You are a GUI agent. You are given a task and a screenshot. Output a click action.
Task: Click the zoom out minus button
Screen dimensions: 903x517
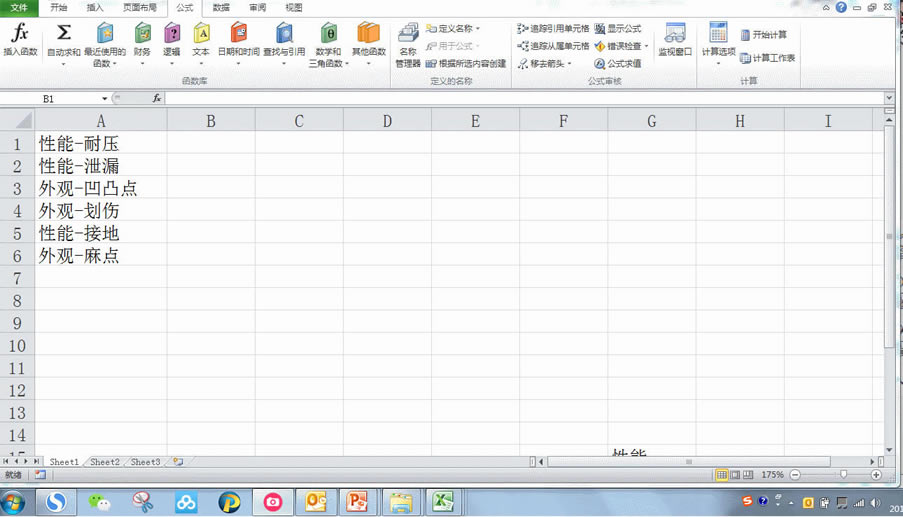(795, 475)
